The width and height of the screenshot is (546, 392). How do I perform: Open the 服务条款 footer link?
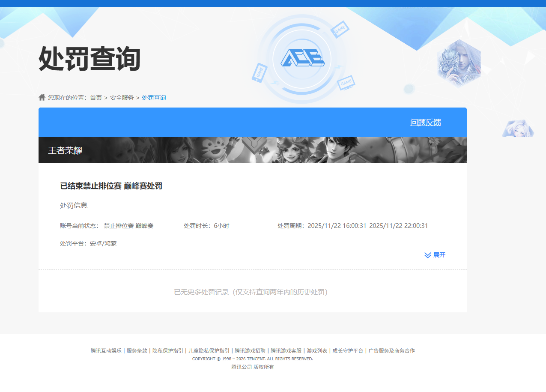(137, 350)
